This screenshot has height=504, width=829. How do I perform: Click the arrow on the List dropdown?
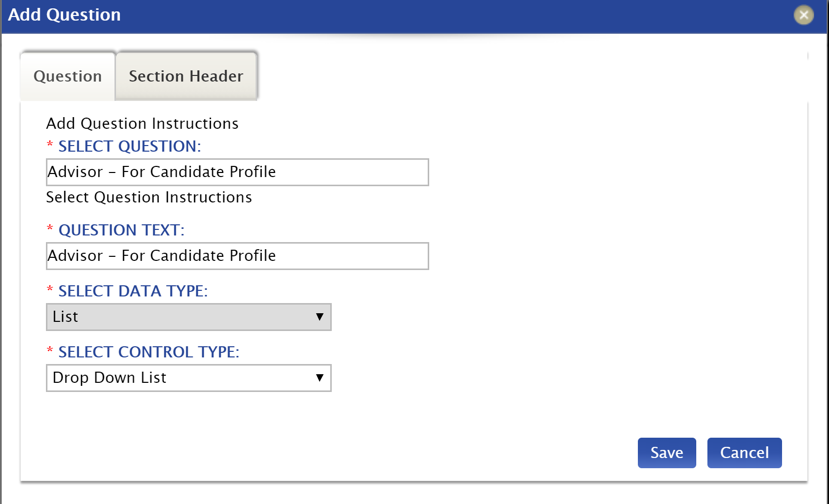tap(319, 317)
